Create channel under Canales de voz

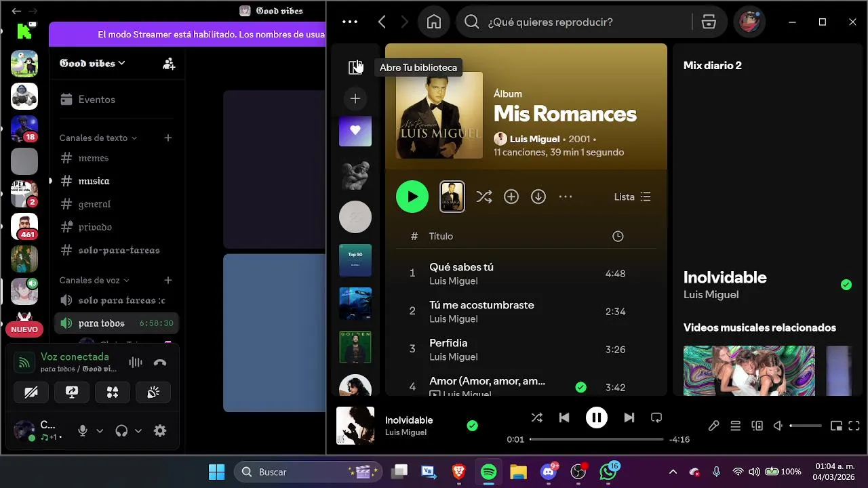tap(168, 280)
